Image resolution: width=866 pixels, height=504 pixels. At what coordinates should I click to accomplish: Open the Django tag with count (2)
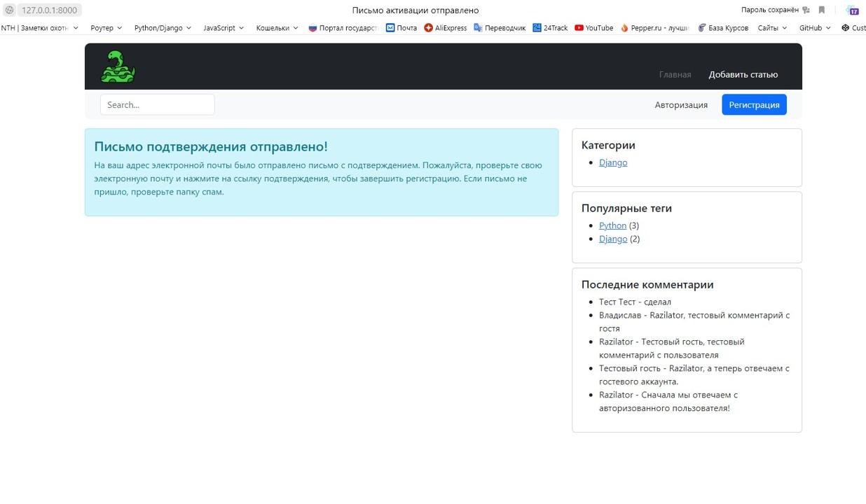click(x=613, y=239)
